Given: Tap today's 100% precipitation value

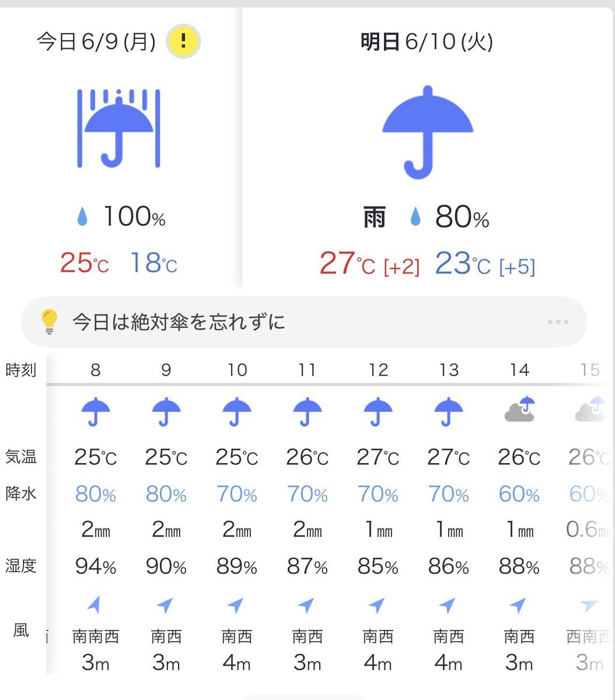Looking at the screenshot, I should pos(134,217).
